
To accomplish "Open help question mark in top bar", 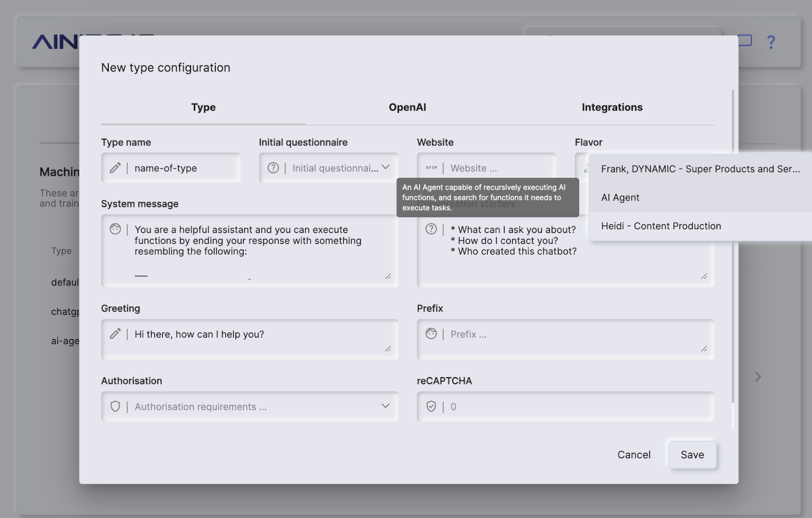I will click(771, 42).
